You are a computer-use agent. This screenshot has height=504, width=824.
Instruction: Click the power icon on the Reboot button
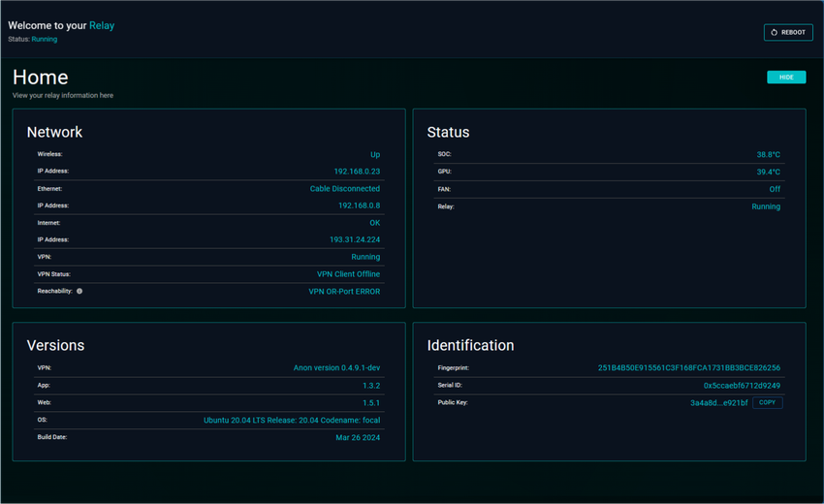tap(775, 32)
